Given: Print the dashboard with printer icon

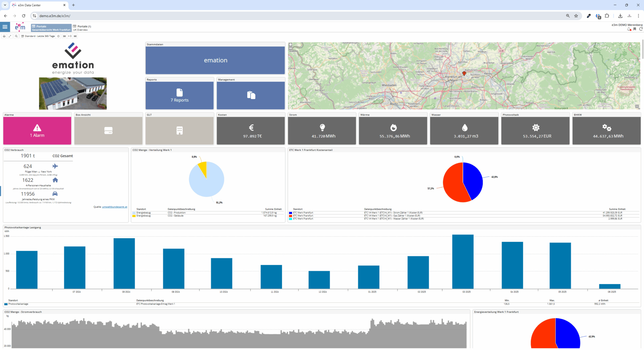Looking at the screenshot, I should pos(4,36).
